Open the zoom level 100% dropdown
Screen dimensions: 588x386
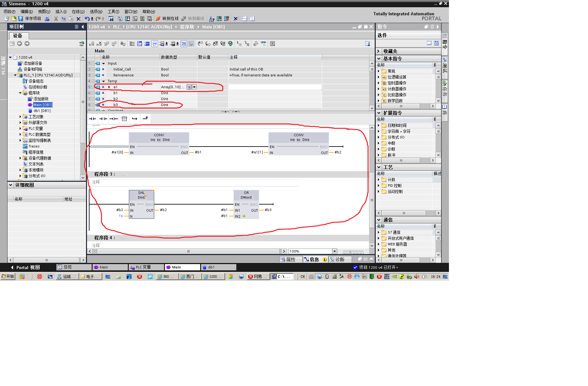(335, 251)
